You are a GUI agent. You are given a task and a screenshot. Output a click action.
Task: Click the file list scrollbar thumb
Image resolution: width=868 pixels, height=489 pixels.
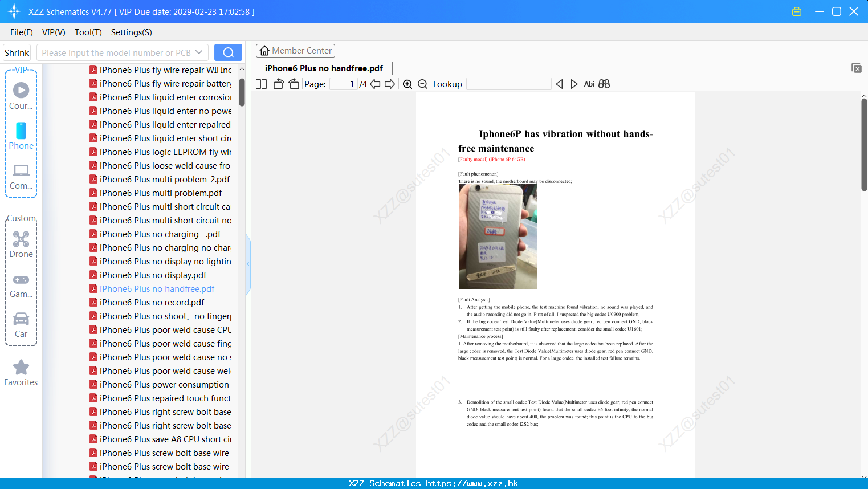pyautogui.click(x=242, y=92)
